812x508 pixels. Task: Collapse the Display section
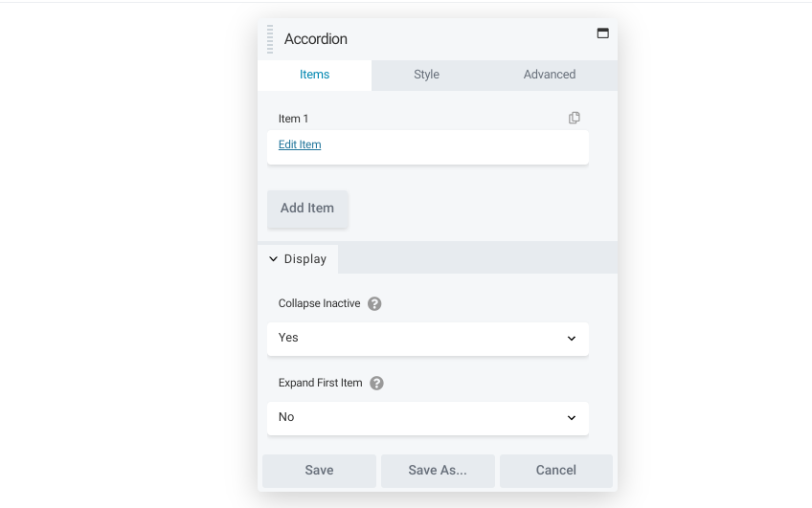coord(298,259)
